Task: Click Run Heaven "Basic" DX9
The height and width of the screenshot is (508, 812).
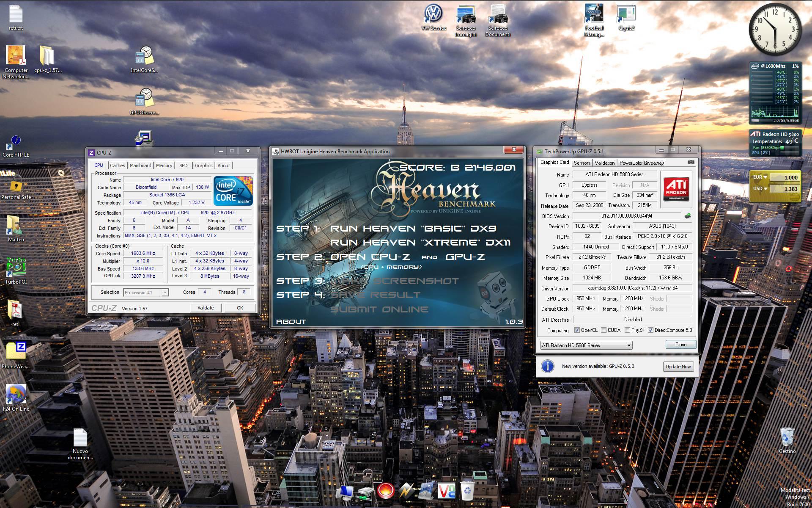Action: (413, 229)
